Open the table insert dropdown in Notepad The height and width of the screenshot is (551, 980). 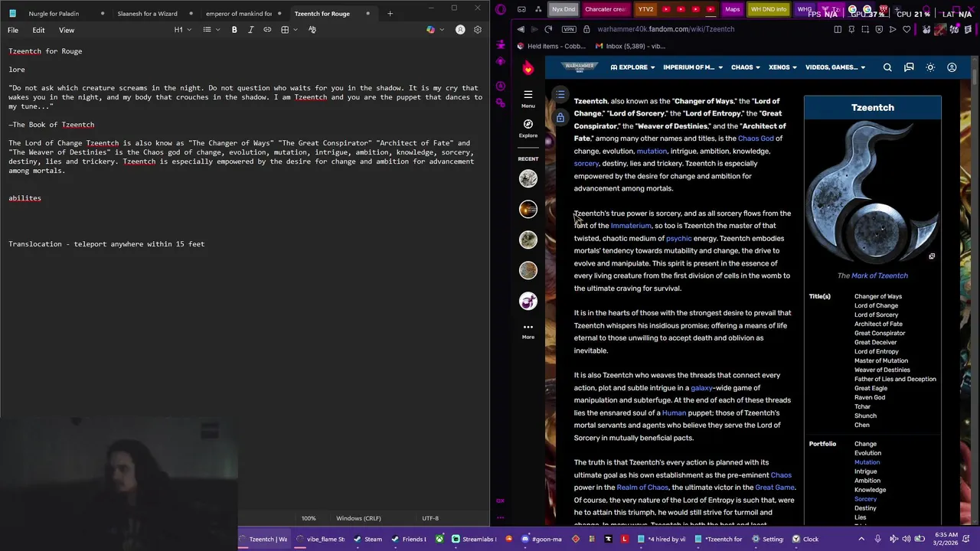tap(288, 30)
